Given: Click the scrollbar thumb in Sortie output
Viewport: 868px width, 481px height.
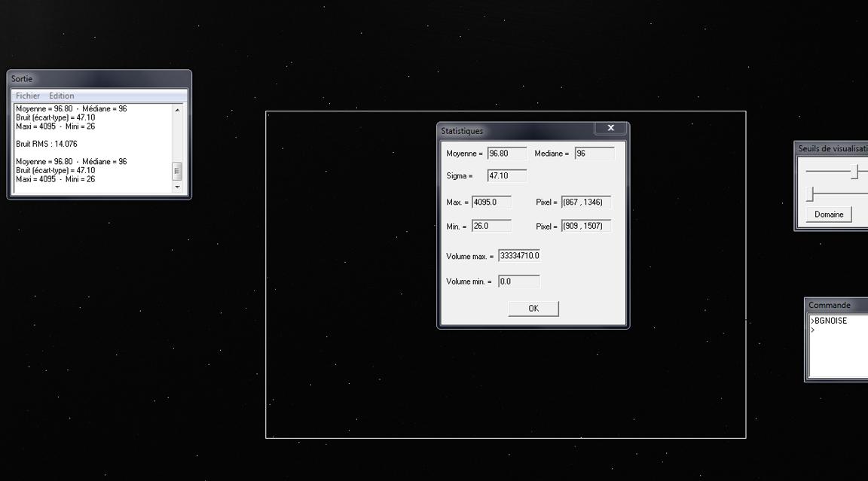Looking at the screenshot, I should tap(177, 171).
